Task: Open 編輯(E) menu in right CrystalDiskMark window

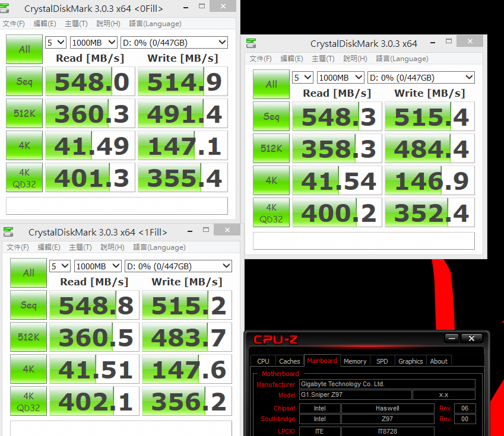Action: click(x=291, y=59)
